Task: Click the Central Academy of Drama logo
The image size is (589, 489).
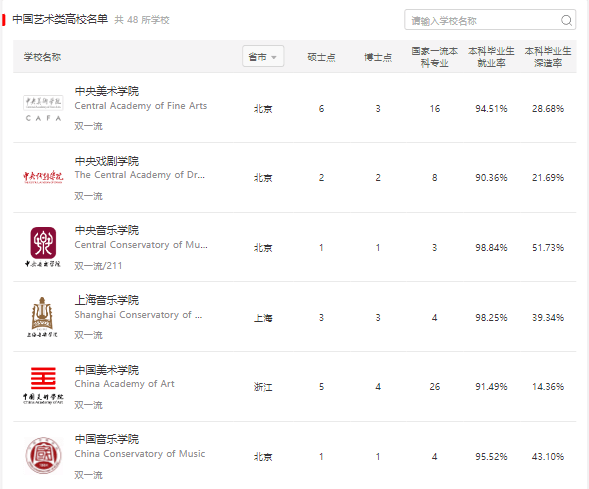Action: (x=43, y=177)
